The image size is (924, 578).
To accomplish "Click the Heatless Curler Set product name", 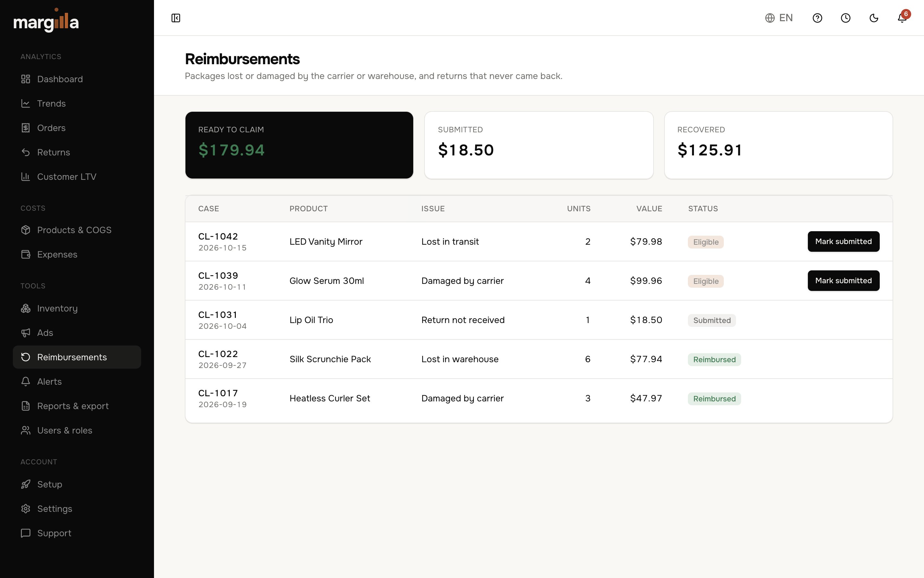I will coord(329,398).
